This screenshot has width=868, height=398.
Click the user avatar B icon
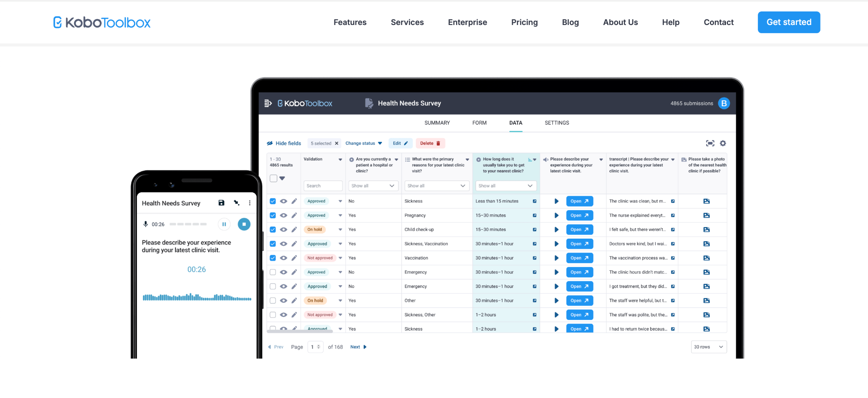pos(724,103)
